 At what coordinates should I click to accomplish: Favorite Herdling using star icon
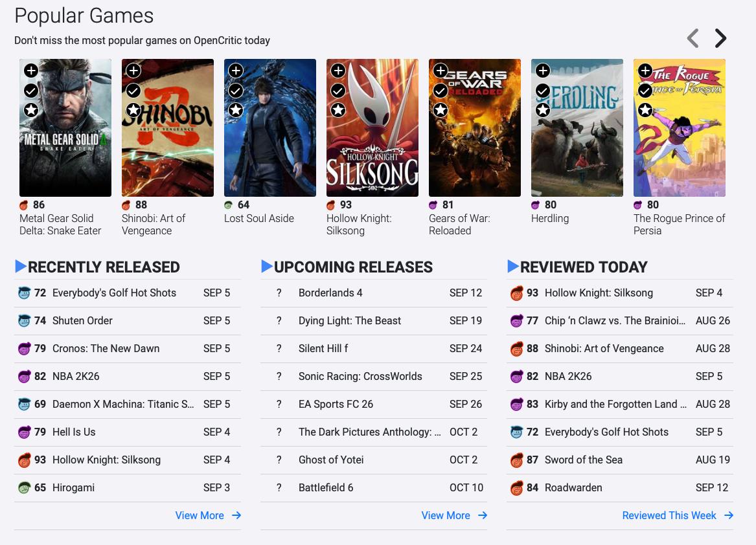tap(543, 110)
